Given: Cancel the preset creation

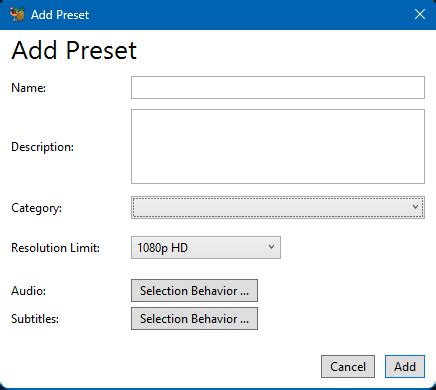Looking at the screenshot, I should pyautogui.click(x=348, y=367).
